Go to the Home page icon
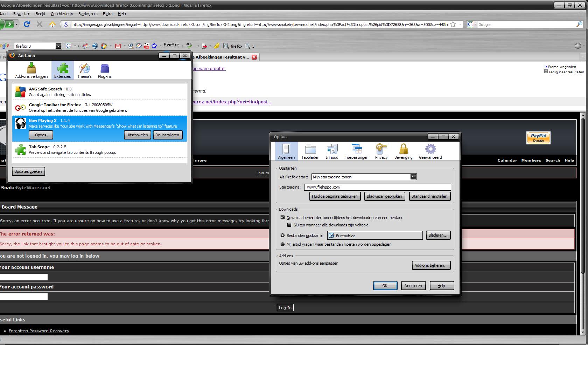 [x=52, y=24]
